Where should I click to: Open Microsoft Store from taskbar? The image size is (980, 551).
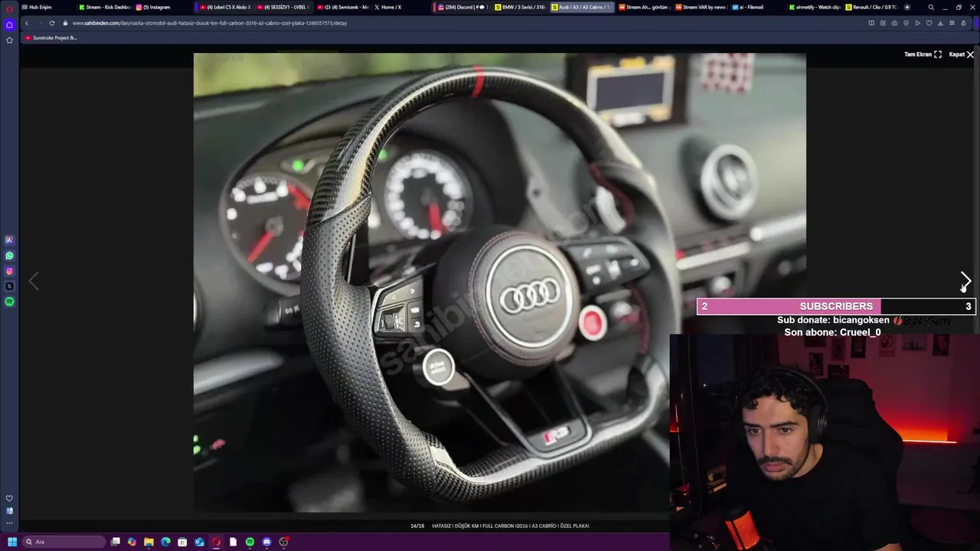click(182, 542)
